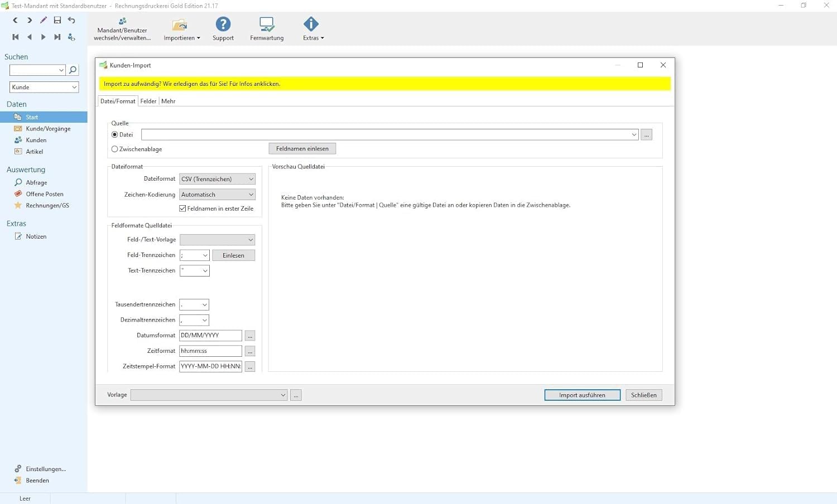Switch to the Mehr tab
The width and height of the screenshot is (837, 504).
tap(168, 101)
